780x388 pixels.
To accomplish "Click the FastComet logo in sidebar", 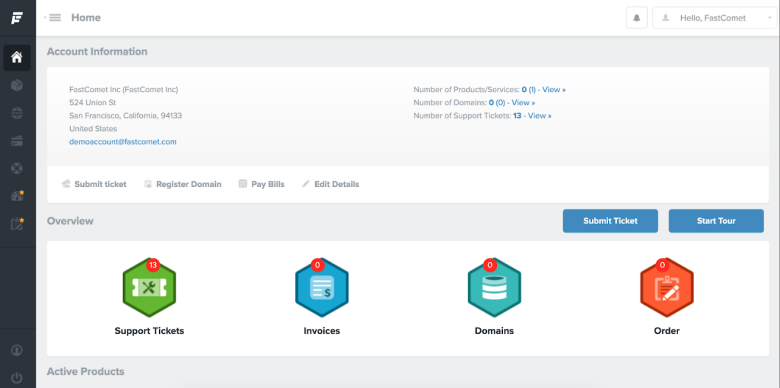I will tap(17, 18).
